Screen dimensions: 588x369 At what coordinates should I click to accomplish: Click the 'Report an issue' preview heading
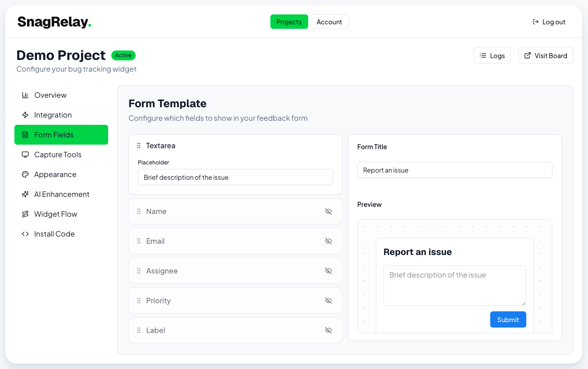418,252
